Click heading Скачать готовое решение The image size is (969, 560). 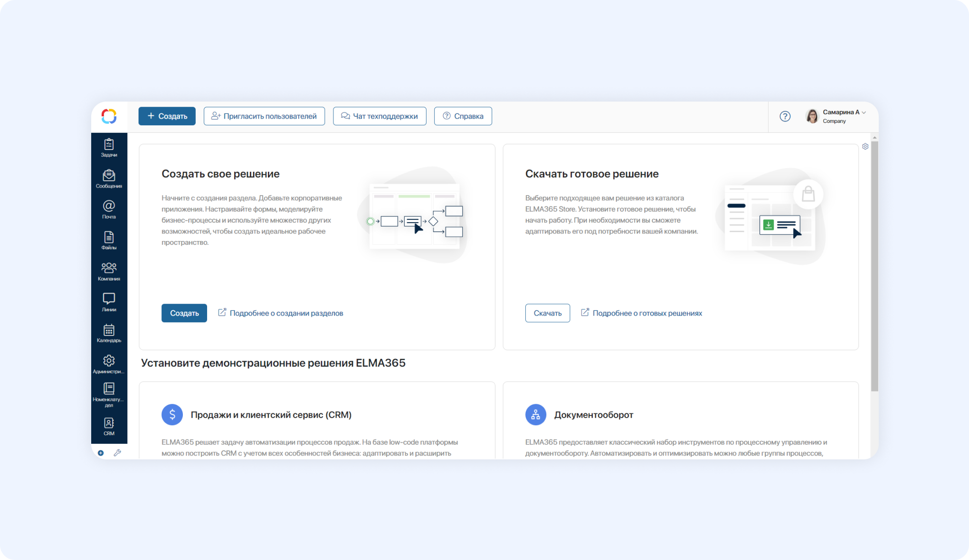[592, 174]
